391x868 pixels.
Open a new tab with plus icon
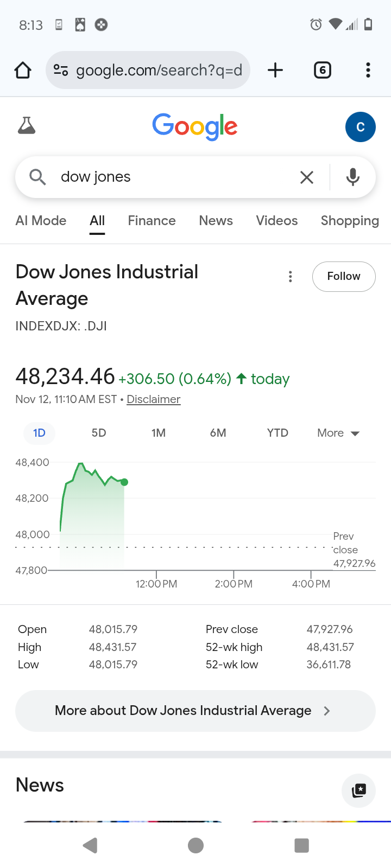275,70
